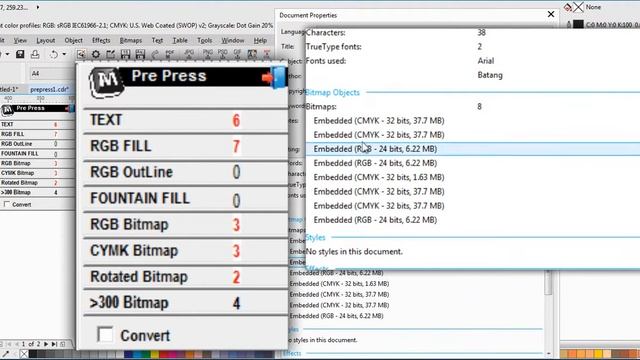This screenshot has width=640, height=360.
Task: Click the RGB FILL row in the zoomed panel
Action: [185, 146]
